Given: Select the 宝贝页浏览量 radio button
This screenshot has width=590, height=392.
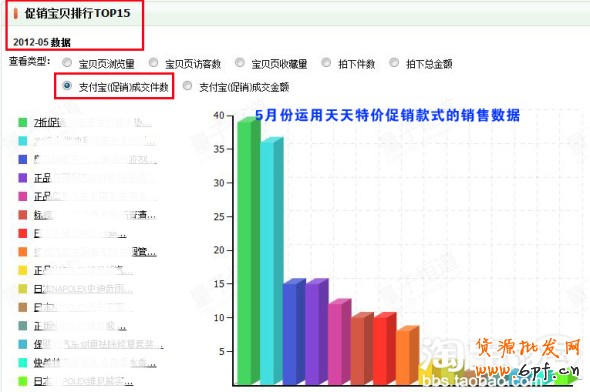Looking at the screenshot, I should [67, 62].
